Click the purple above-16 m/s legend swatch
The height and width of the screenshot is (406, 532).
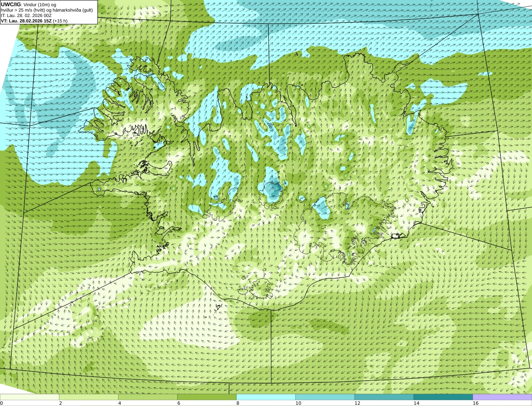pos(502,397)
